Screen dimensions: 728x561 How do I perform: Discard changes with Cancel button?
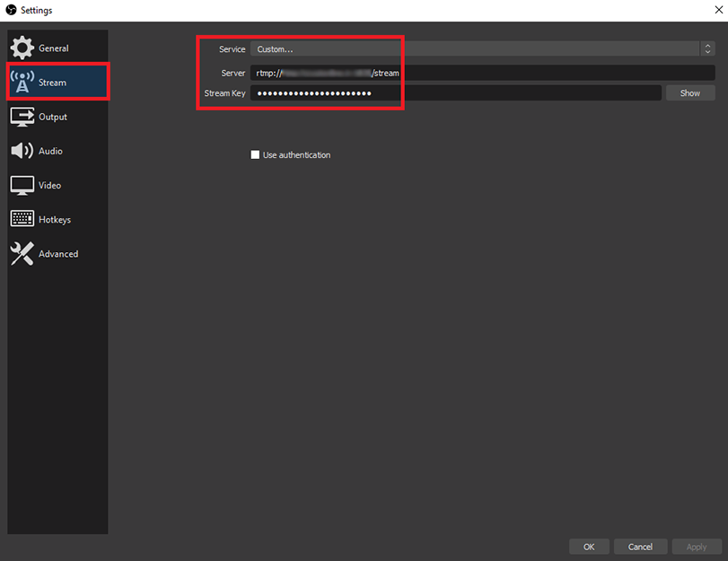tap(640, 547)
